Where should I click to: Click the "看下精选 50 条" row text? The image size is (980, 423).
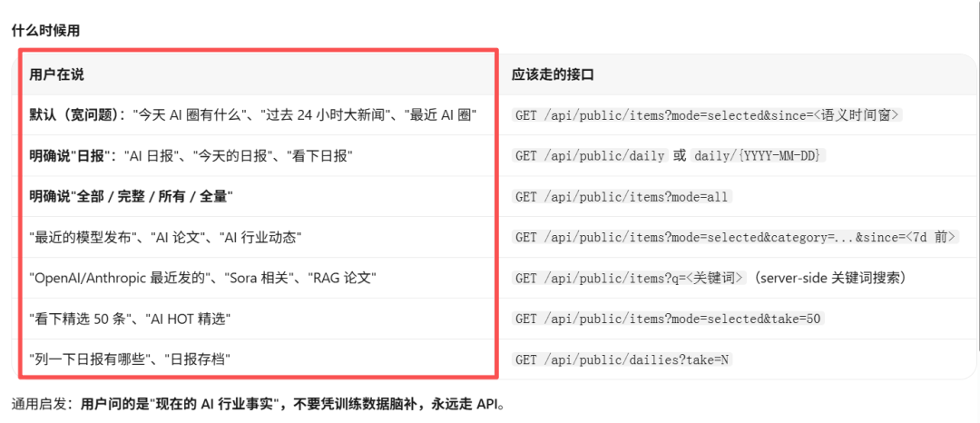pyautogui.click(x=130, y=319)
